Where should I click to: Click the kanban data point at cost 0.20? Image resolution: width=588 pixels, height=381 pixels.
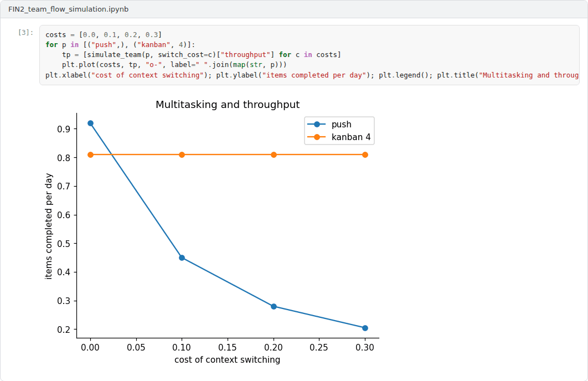click(274, 155)
